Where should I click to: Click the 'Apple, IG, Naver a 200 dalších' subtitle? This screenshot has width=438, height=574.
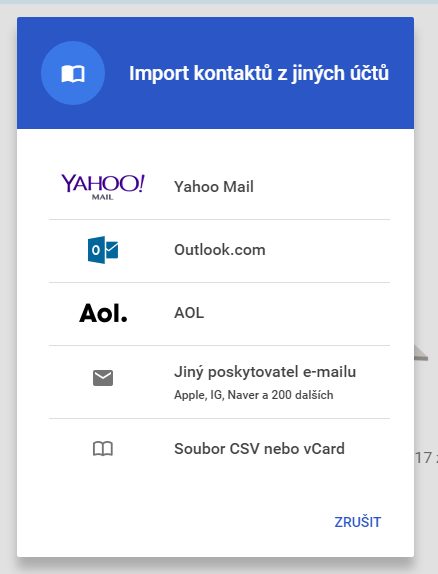pos(253,395)
